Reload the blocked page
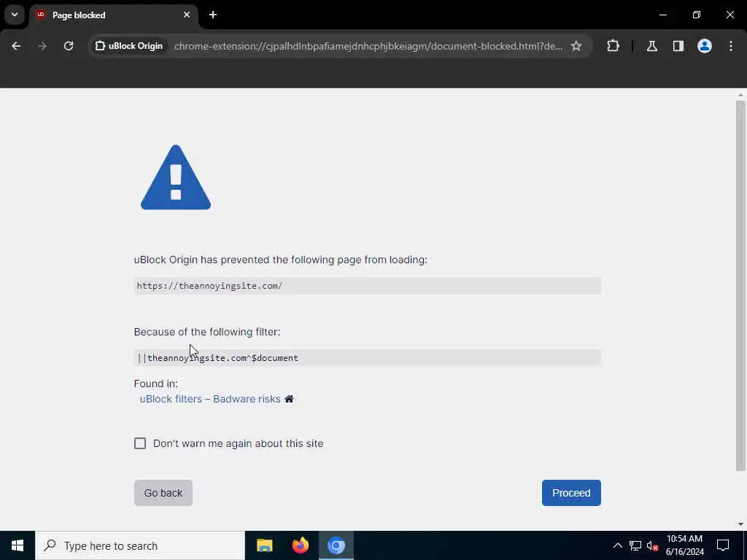This screenshot has width=747, height=560. point(69,46)
